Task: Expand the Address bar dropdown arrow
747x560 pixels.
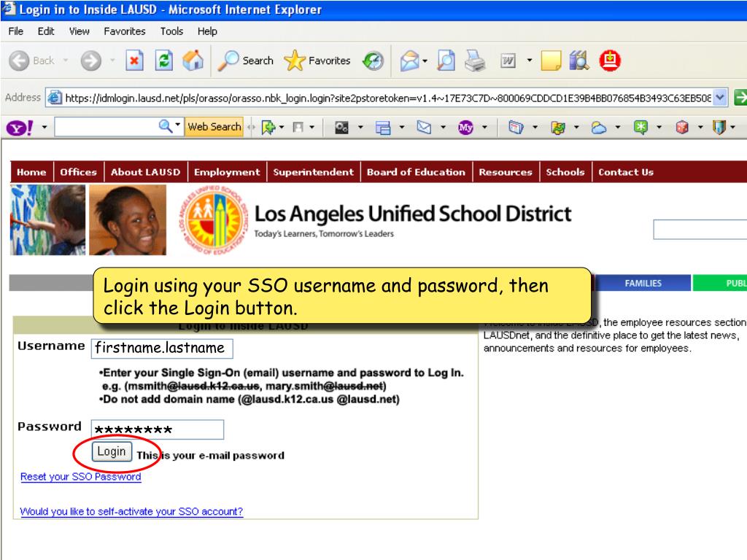Action: [x=721, y=98]
